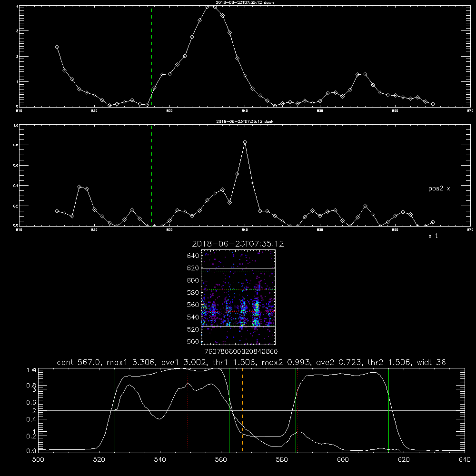Click x-axis label '600' of the bottom plot

(x=343, y=460)
